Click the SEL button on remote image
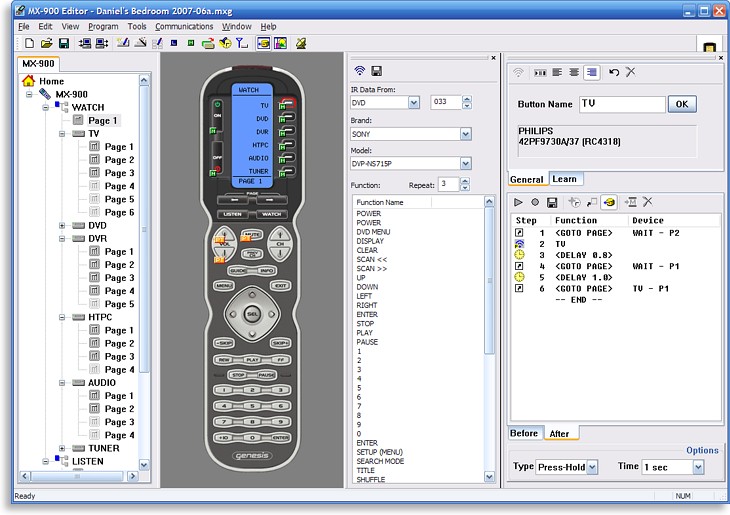The width and height of the screenshot is (730, 515). pyautogui.click(x=252, y=314)
